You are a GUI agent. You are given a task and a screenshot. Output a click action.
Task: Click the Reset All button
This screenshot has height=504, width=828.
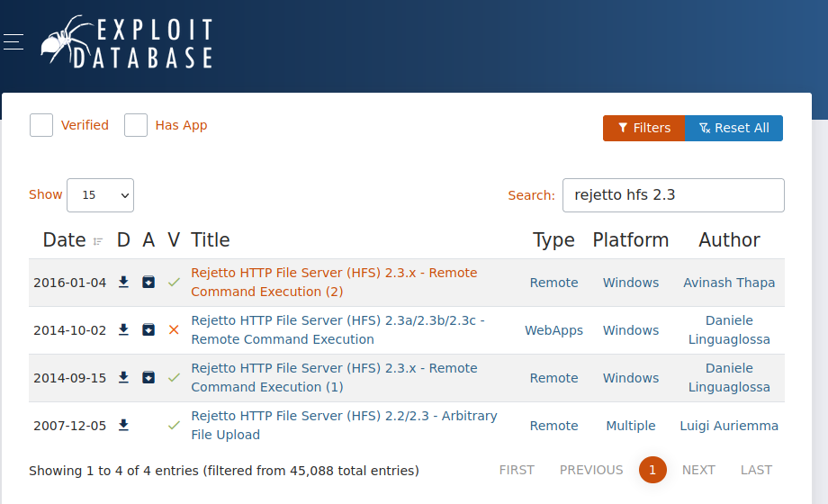click(733, 128)
